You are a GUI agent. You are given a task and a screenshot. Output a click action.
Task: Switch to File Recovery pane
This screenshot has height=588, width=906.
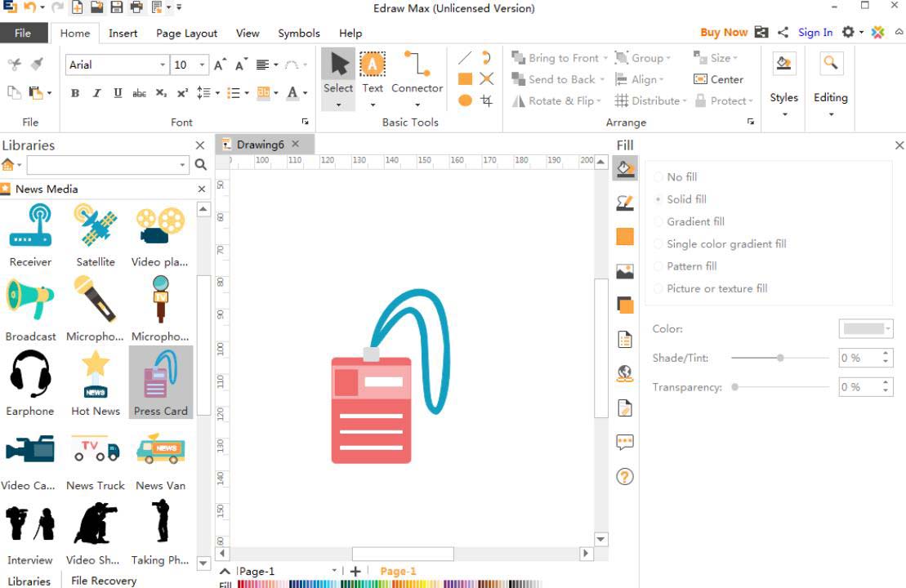(104, 581)
